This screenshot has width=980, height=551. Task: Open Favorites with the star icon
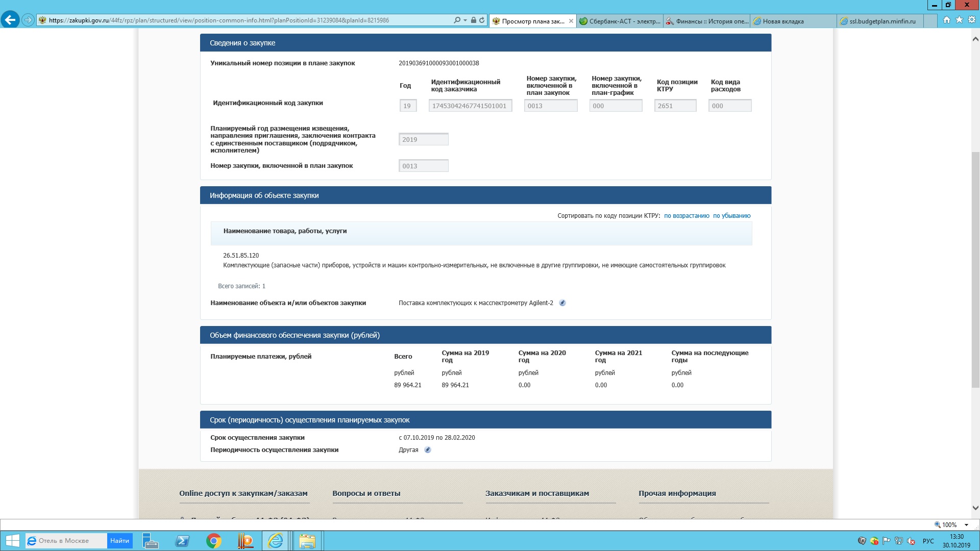[959, 20]
